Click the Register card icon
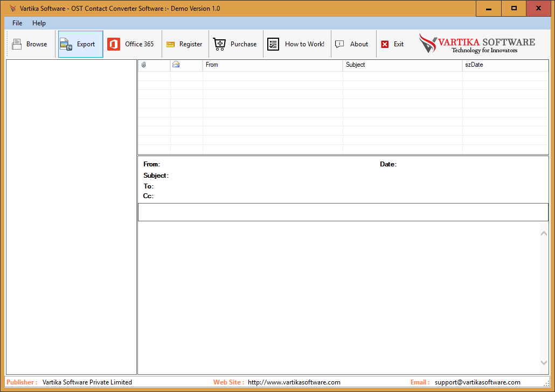Screen dimensions: 555x392 171,44
